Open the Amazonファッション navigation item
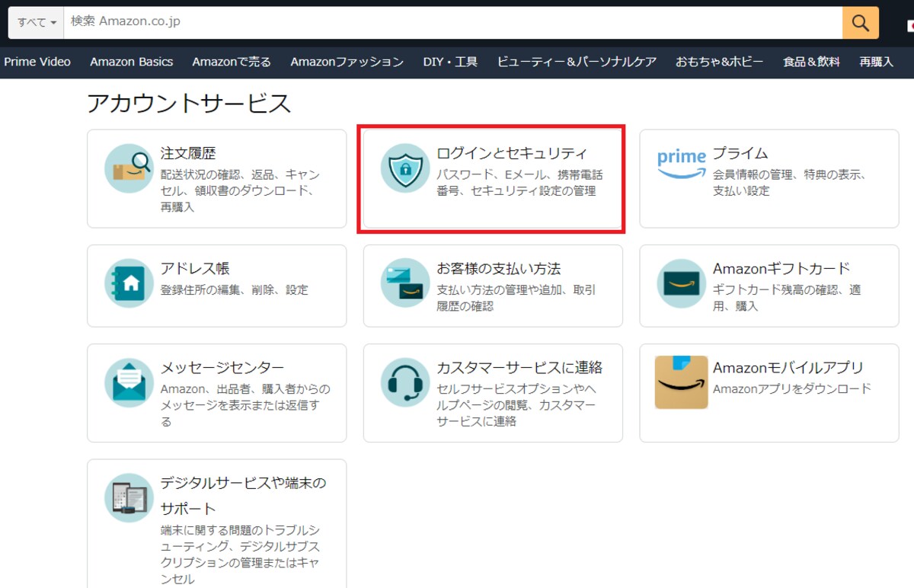 pos(347,62)
